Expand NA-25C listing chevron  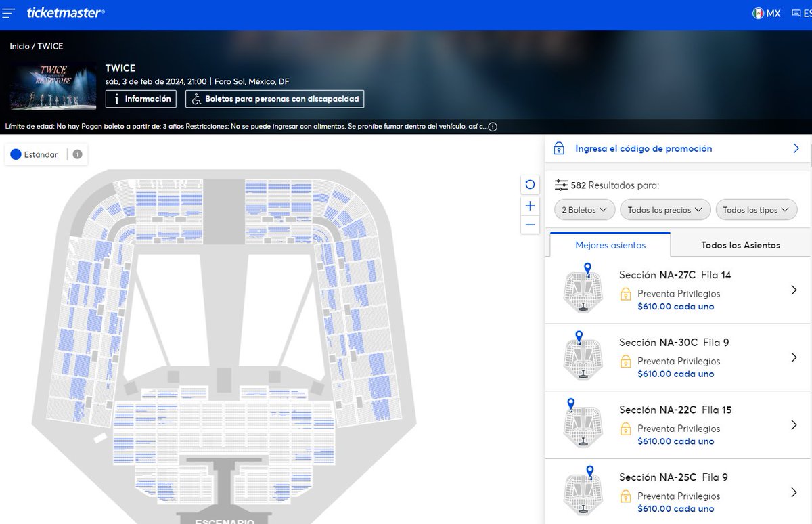click(x=794, y=492)
